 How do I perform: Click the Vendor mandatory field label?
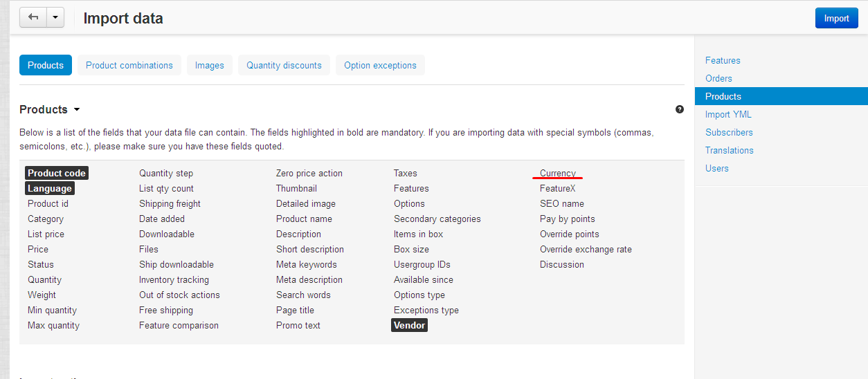pyautogui.click(x=409, y=325)
